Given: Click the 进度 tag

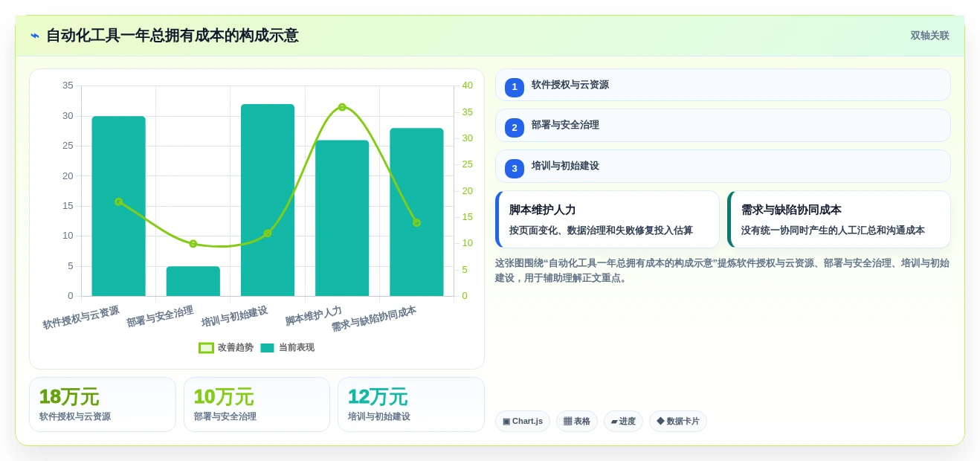Looking at the screenshot, I should pos(623,421).
